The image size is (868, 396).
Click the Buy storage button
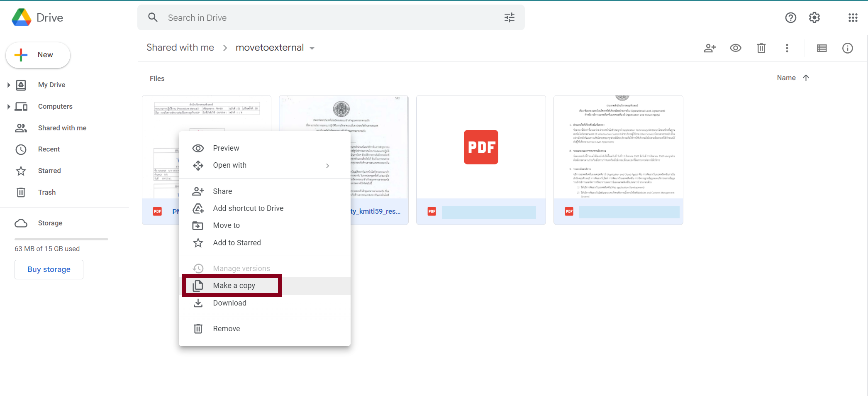pos(49,269)
